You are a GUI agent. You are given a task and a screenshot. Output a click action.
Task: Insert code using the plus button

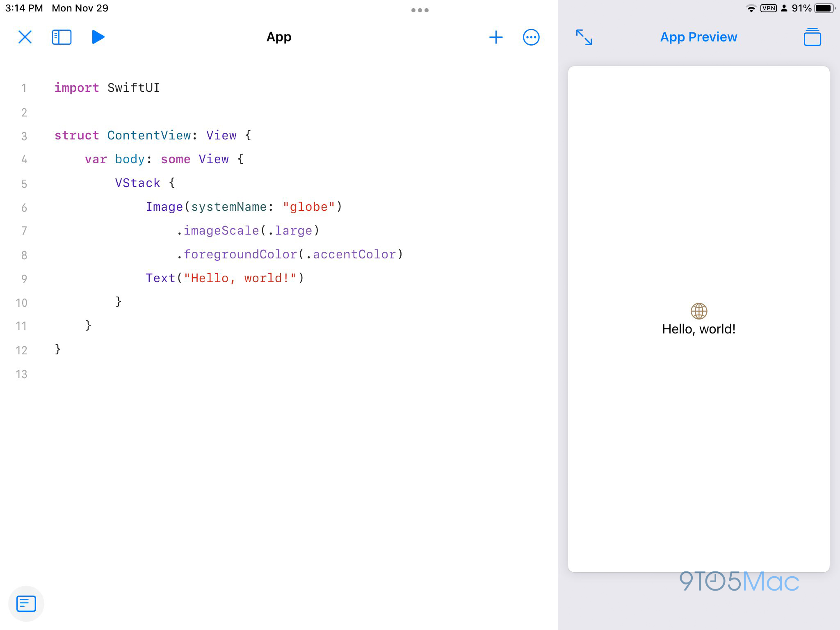point(496,37)
